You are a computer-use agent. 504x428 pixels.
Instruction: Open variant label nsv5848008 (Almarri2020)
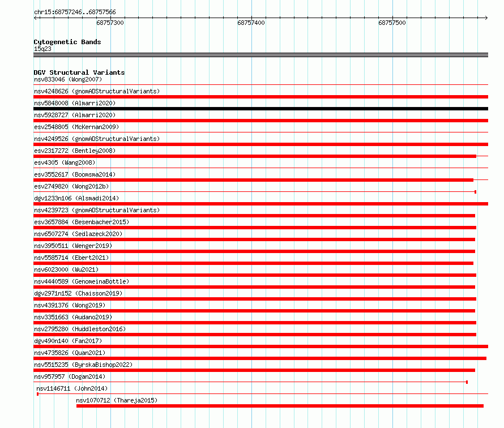pyautogui.click(x=75, y=103)
